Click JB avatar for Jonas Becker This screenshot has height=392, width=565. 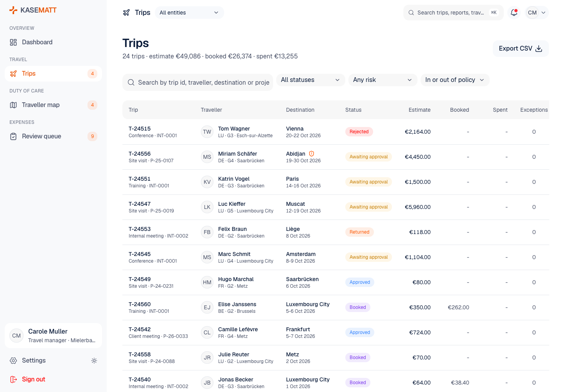(207, 383)
